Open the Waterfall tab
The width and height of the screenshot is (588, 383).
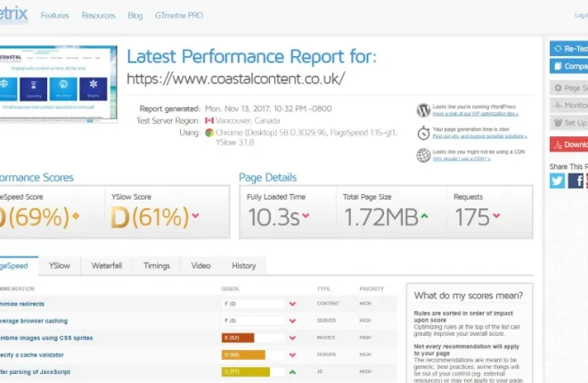pyautogui.click(x=107, y=265)
